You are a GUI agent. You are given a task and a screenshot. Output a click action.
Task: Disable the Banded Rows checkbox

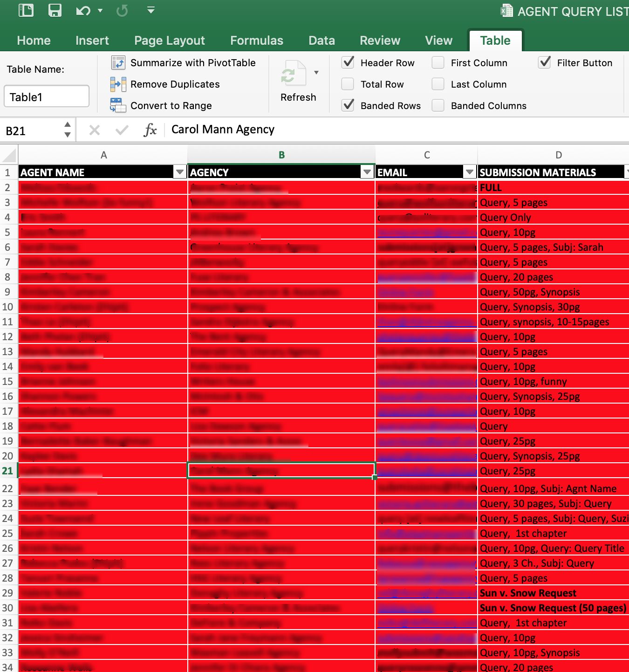pos(348,105)
